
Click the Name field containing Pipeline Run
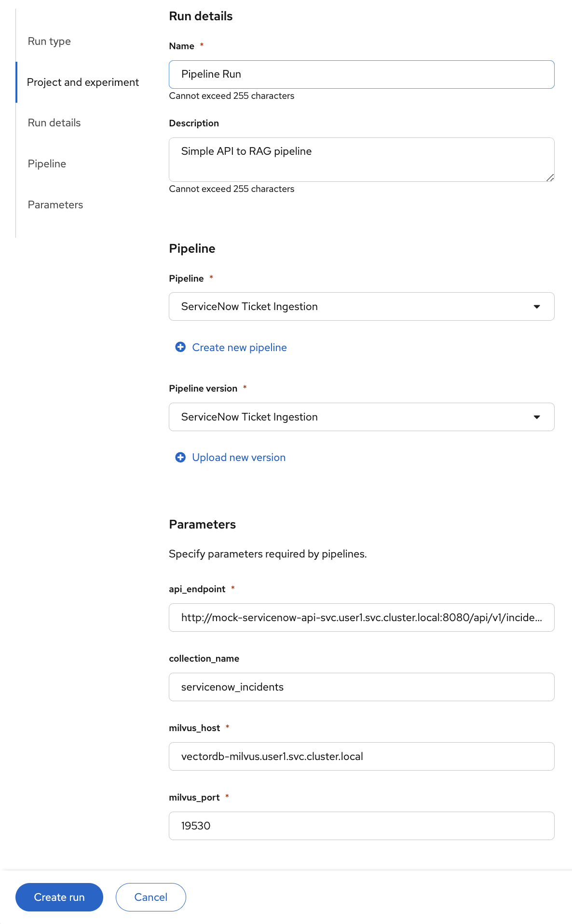click(361, 74)
